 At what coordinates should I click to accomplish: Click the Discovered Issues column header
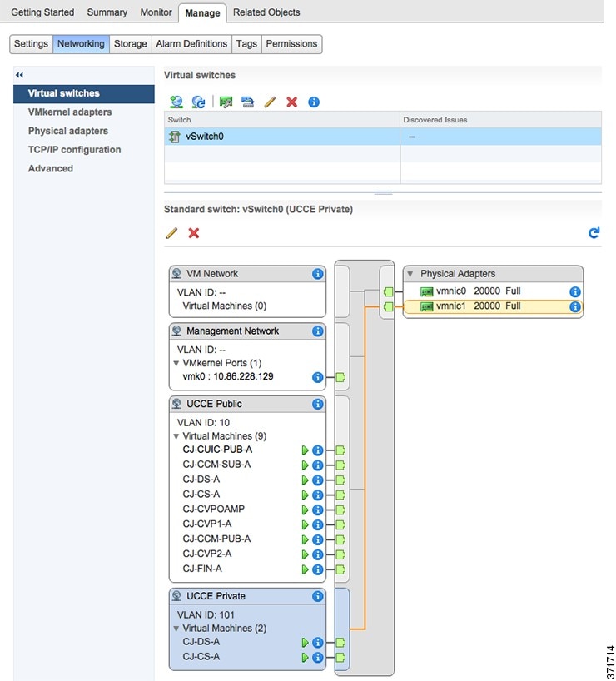tap(500, 119)
